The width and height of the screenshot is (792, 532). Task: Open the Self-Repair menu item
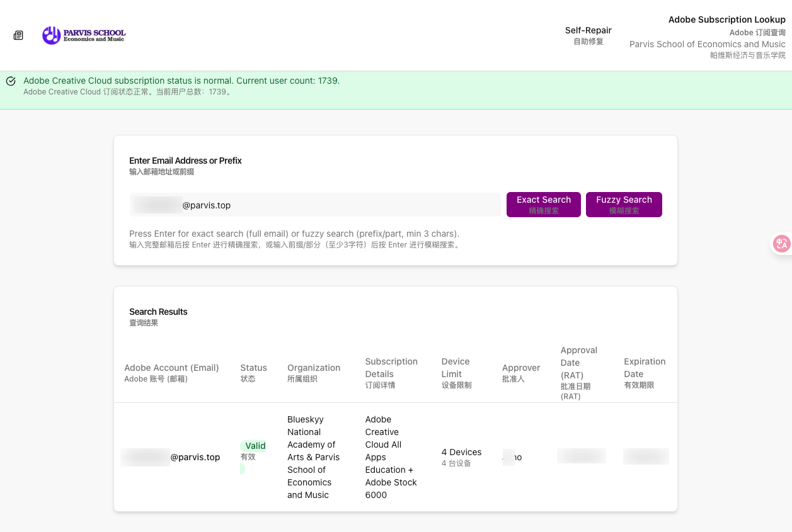[588, 35]
